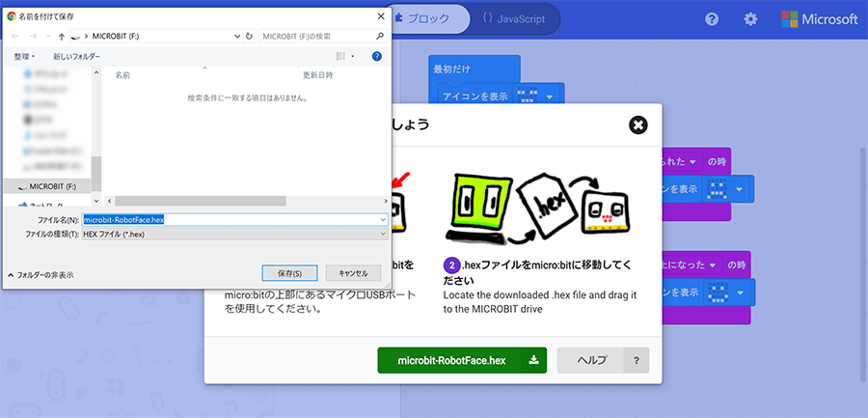Download microbit-RobotFace.hex via green button
Screen dimensions: 868x418
[462, 360]
